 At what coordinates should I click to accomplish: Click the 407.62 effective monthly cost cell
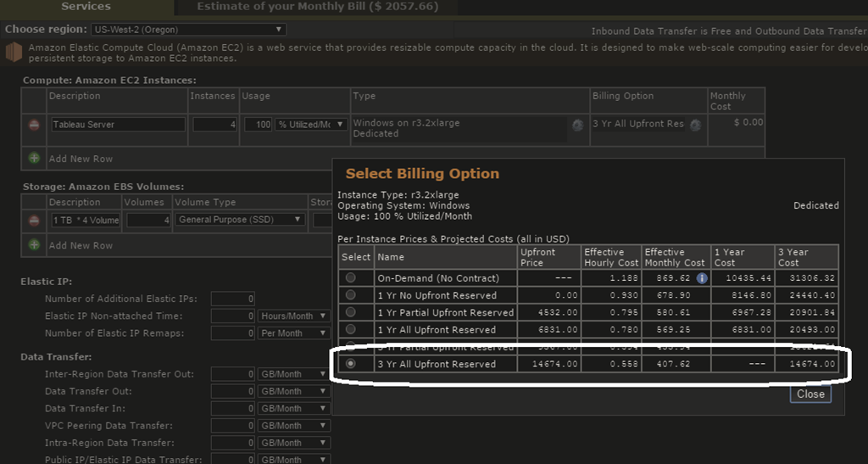pyautogui.click(x=675, y=365)
